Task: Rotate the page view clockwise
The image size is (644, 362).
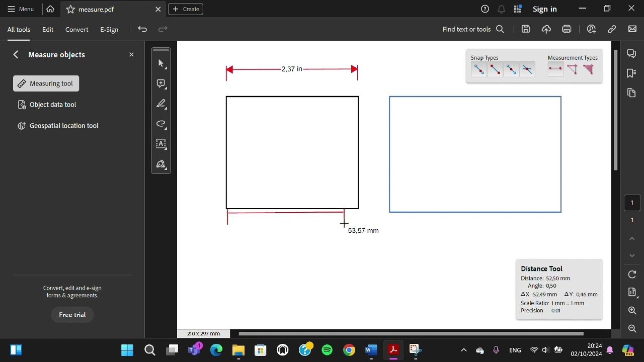Action: tap(632, 275)
